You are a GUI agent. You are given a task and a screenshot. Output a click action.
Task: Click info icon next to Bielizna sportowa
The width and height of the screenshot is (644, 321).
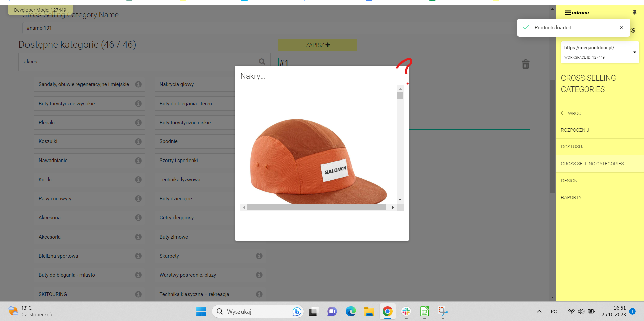[x=138, y=256]
